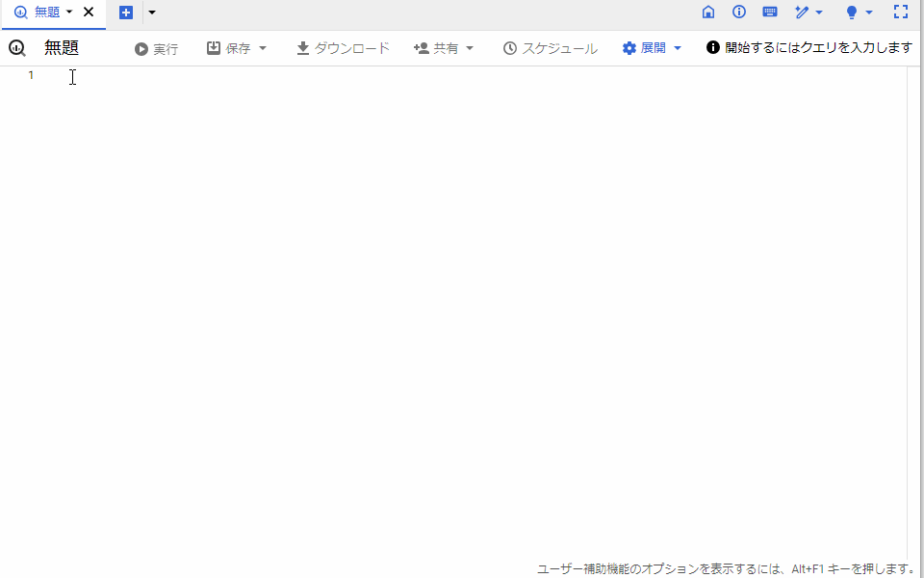The width and height of the screenshot is (924, 578).
Task: Open keyboard shortcuts icon
Action: pyautogui.click(x=769, y=13)
